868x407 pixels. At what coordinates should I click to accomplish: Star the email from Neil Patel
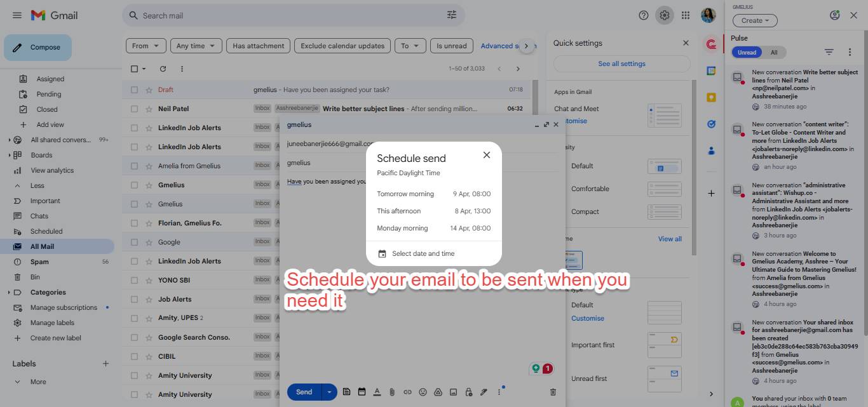[148, 108]
